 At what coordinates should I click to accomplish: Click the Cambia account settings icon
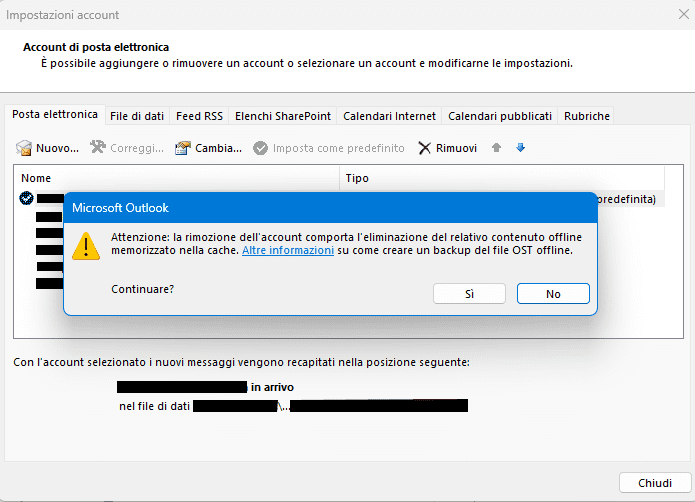[x=183, y=148]
